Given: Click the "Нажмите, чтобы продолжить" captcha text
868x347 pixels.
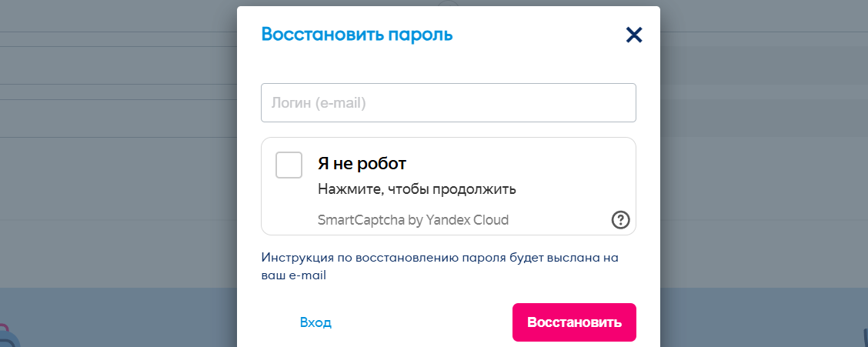Looking at the screenshot, I should [x=416, y=189].
